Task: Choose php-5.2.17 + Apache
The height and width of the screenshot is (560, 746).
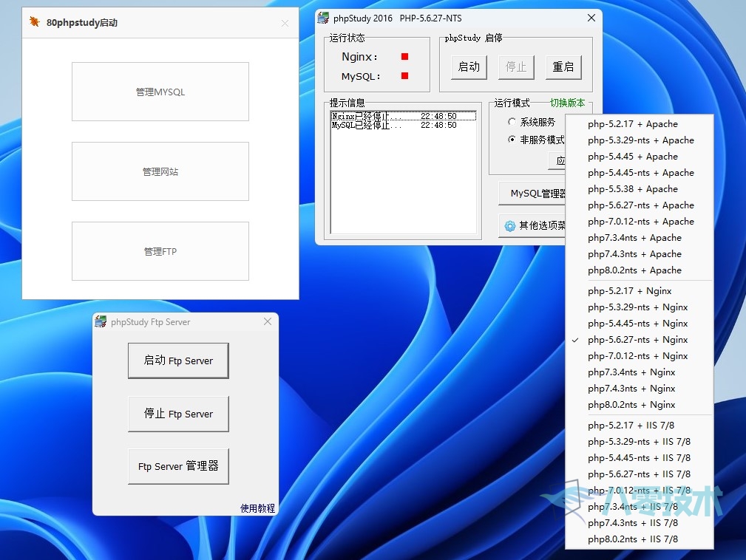Action: 640,124
